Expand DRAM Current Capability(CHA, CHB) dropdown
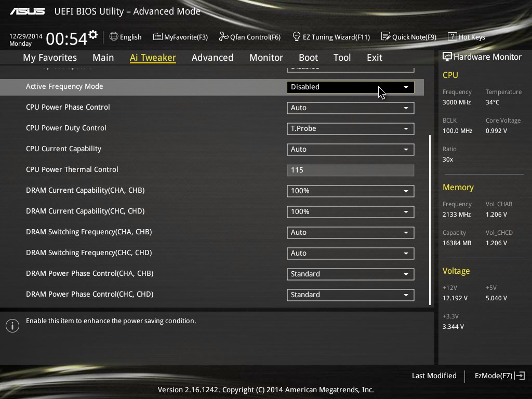 [351, 191]
